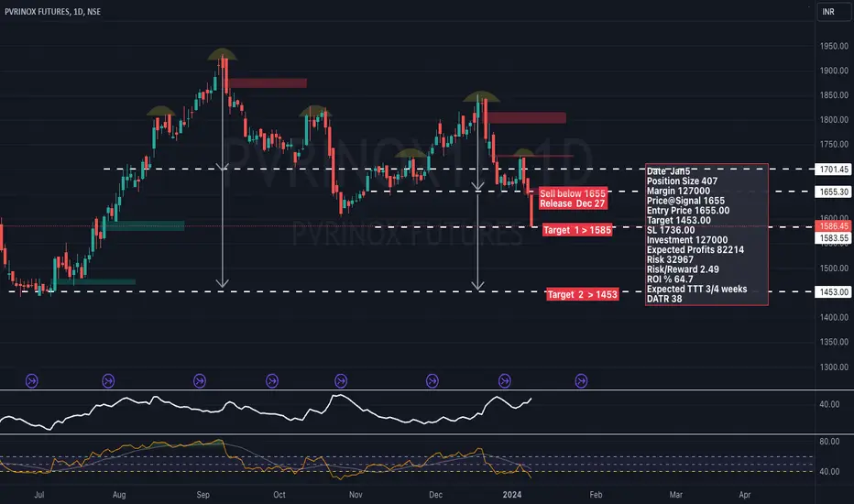Select the 1583.55 price level label
The width and height of the screenshot is (854, 504).
tap(833, 238)
